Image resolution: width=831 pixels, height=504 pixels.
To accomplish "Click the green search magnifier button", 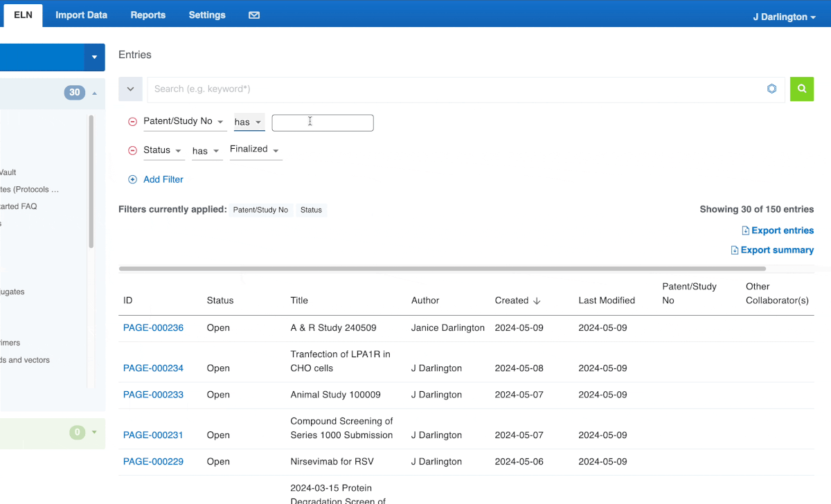I will tap(802, 89).
